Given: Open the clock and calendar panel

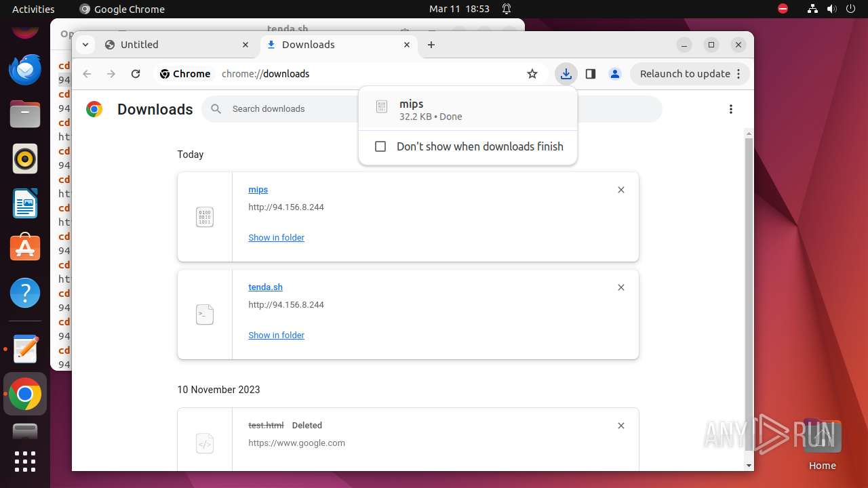Looking at the screenshot, I should [459, 9].
